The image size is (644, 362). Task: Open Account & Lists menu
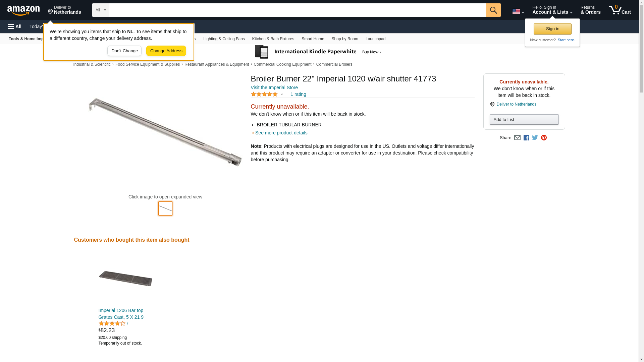point(552,10)
